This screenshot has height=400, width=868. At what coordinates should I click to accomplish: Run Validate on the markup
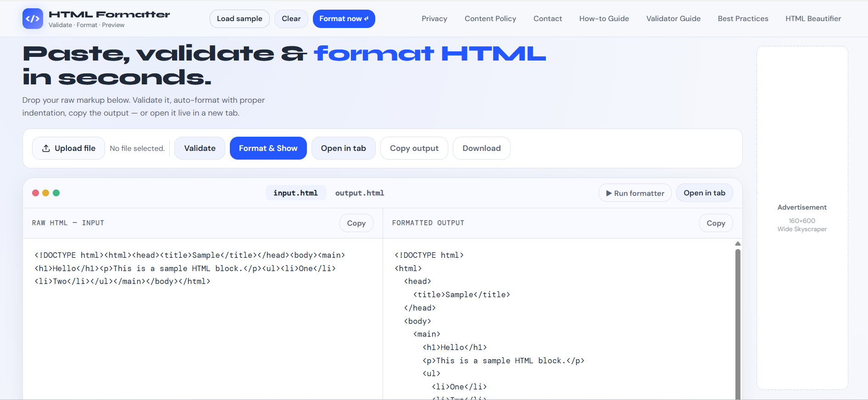coord(200,148)
